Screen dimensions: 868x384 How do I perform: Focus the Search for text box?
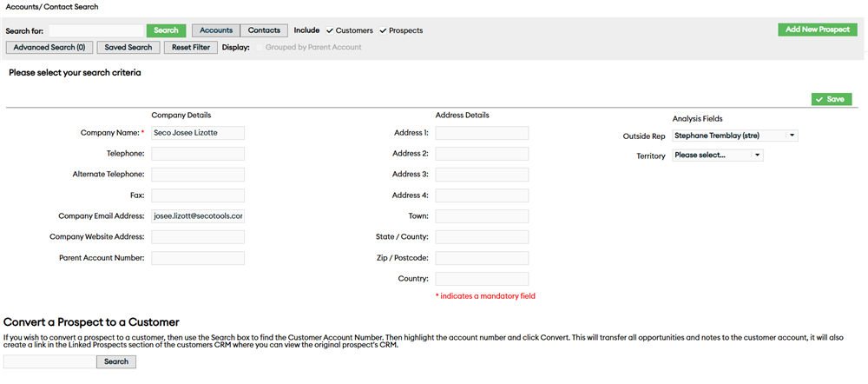(x=95, y=30)
